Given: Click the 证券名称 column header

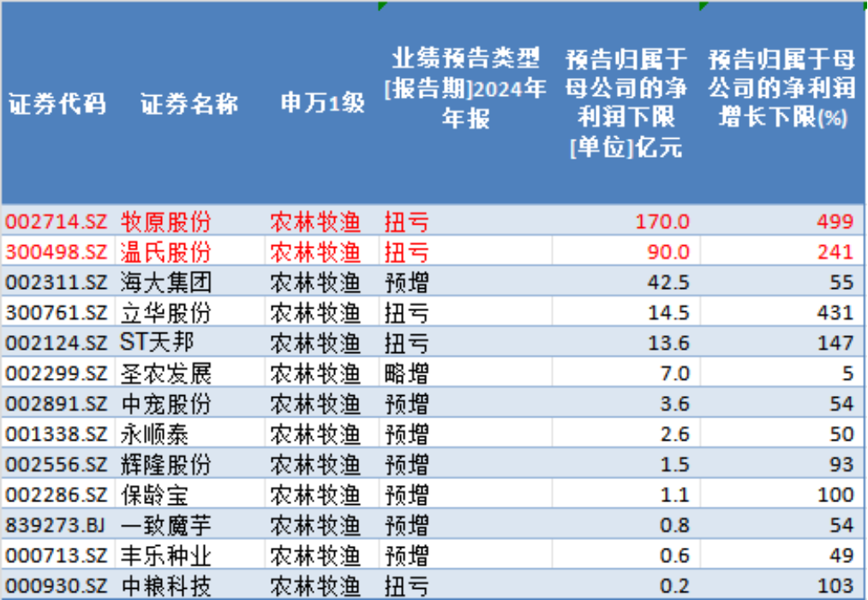Looking at the screenshot, I should click(189, 104).
